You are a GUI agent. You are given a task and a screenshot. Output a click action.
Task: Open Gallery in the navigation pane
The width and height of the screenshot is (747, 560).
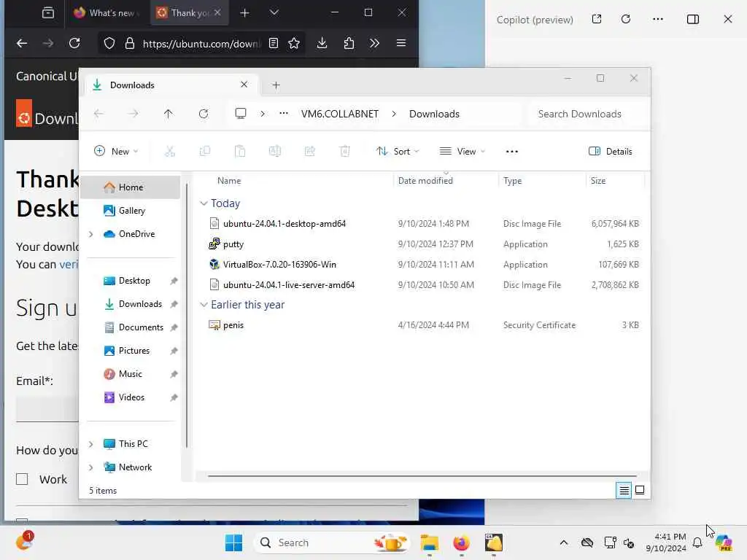click(131, 211)
